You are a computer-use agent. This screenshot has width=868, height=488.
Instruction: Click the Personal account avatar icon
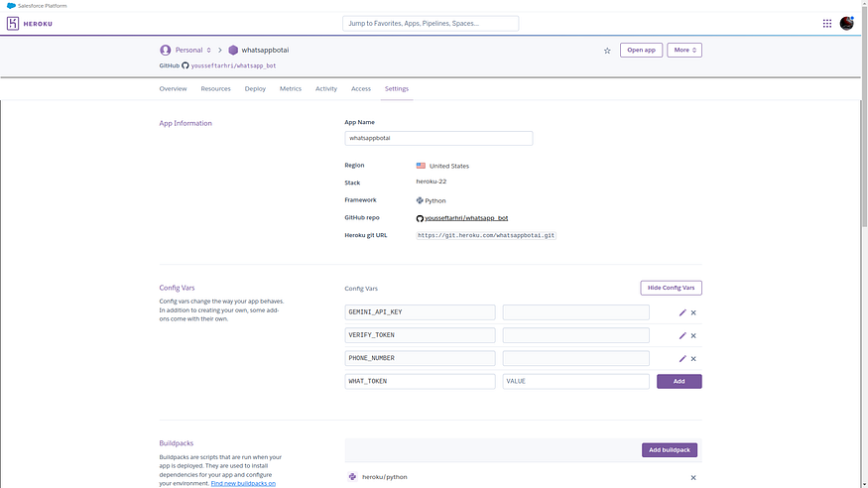click(165, 50)
